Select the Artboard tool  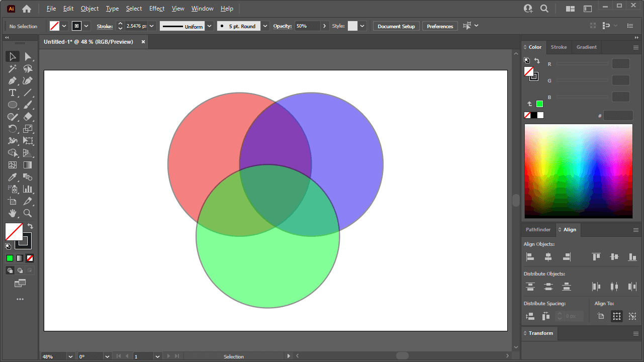click(x=13, y=201)
